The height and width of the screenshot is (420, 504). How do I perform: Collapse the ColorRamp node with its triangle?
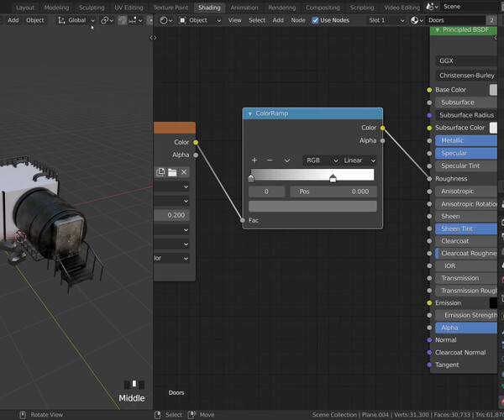click(x=250, y=113)
